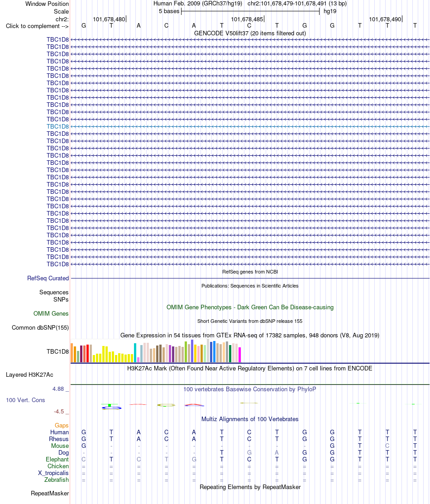This screenshot has width=430, height=504.
Task: Click TBC1D8 label beside GTEx bar chart
Action: 57,352
